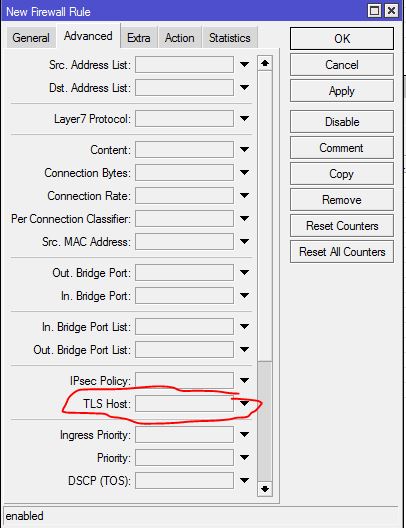This screenshot has width=406, height=528.
Task: Switch to the Extra tab
Action: [x=139, y=38]
